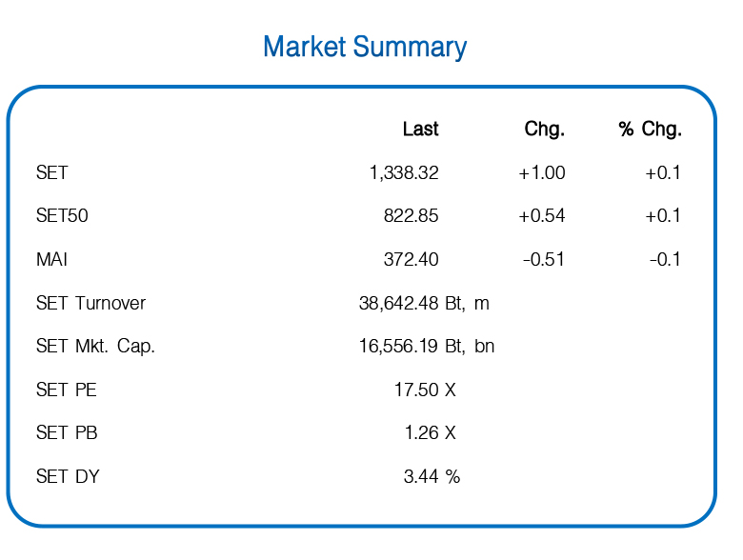This screenshot has height=560, width=743.
Task: Select the Last column header
Action: (421, 129)
